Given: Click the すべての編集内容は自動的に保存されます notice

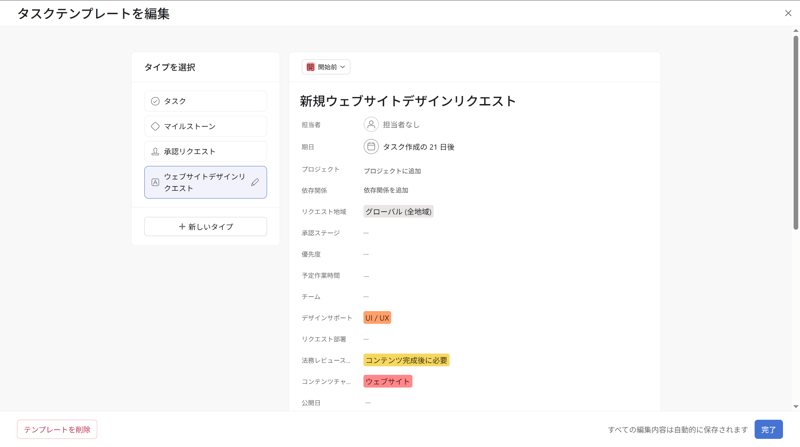Looking at the screenshot, I should pyautogui.click(x=678, y=430).
